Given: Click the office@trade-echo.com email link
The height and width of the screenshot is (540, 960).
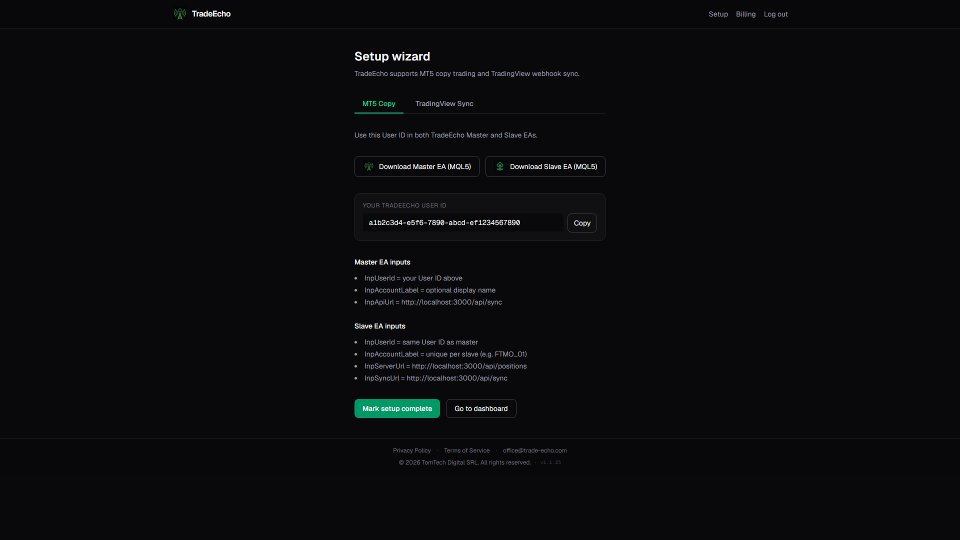Looking at the screenshot, I should (534, 451).
